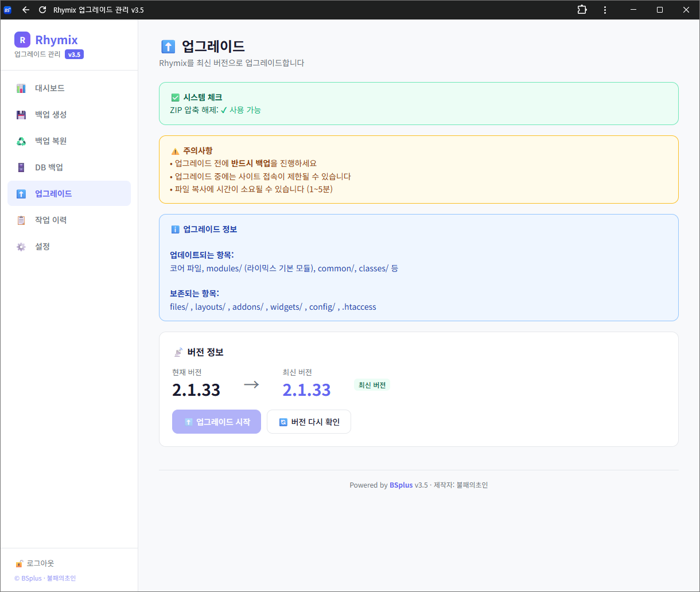Click the back arrow in the title bar
700x592 pixels.
click(x=26, y=10)
